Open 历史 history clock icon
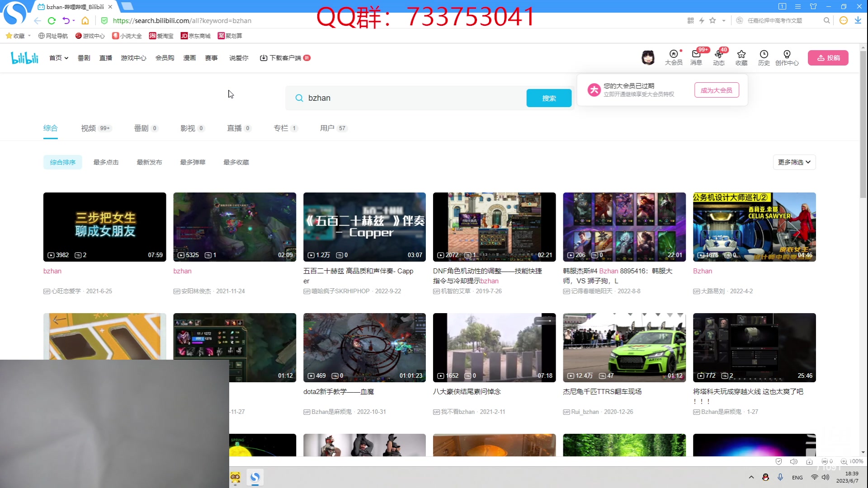868x488 pixels. (764, 58)
